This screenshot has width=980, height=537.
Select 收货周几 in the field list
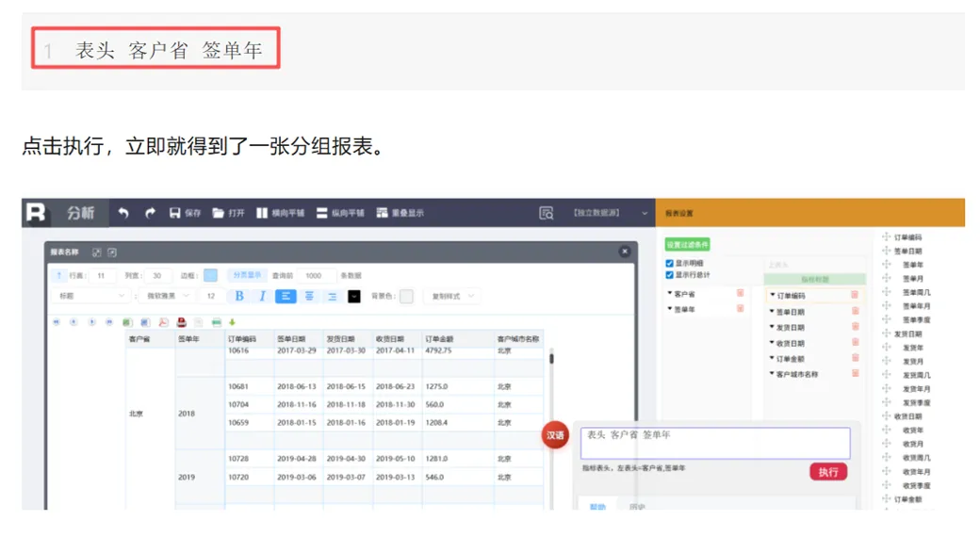(x=916, y=458)
